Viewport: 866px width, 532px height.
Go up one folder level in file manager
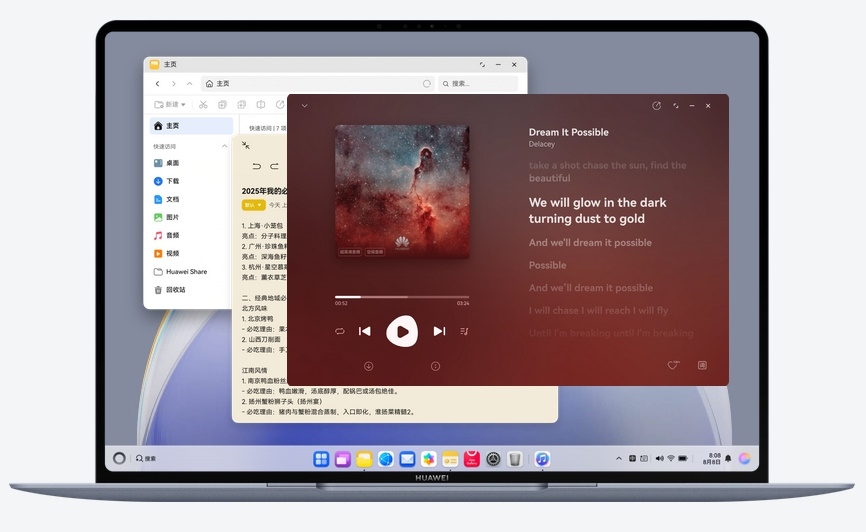[189, 83]
